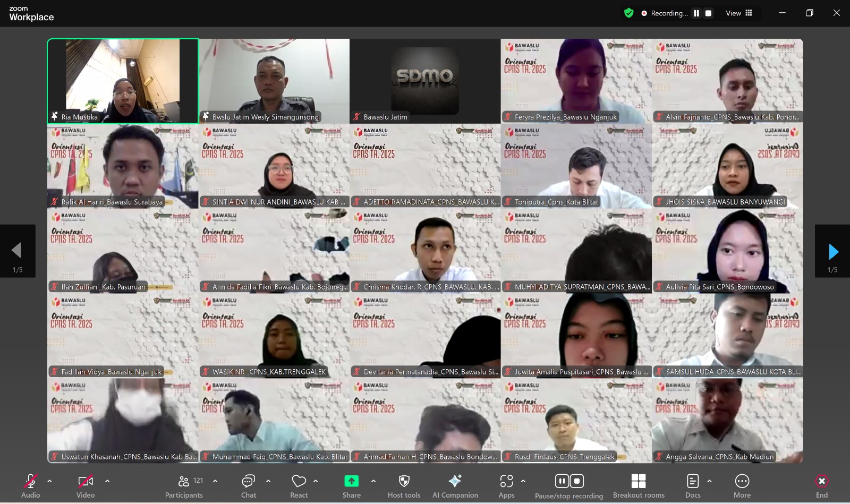This screenshot has width=850, height=504.
Task: Stop recording using top bar square
Action: [708, 13]
